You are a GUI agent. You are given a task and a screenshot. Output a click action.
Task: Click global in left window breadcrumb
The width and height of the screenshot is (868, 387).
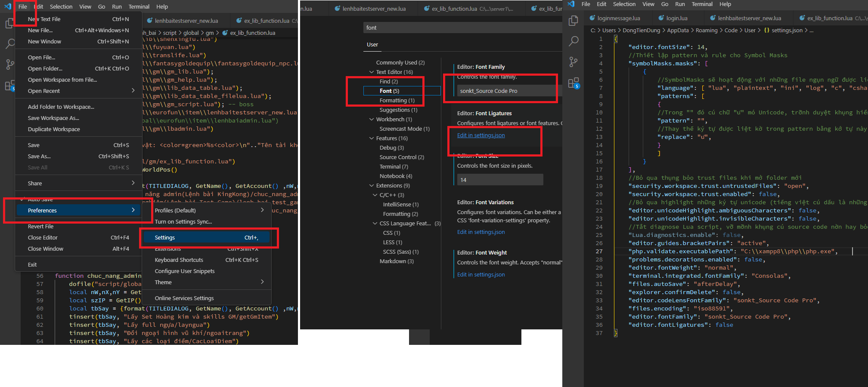click(191, 33)
